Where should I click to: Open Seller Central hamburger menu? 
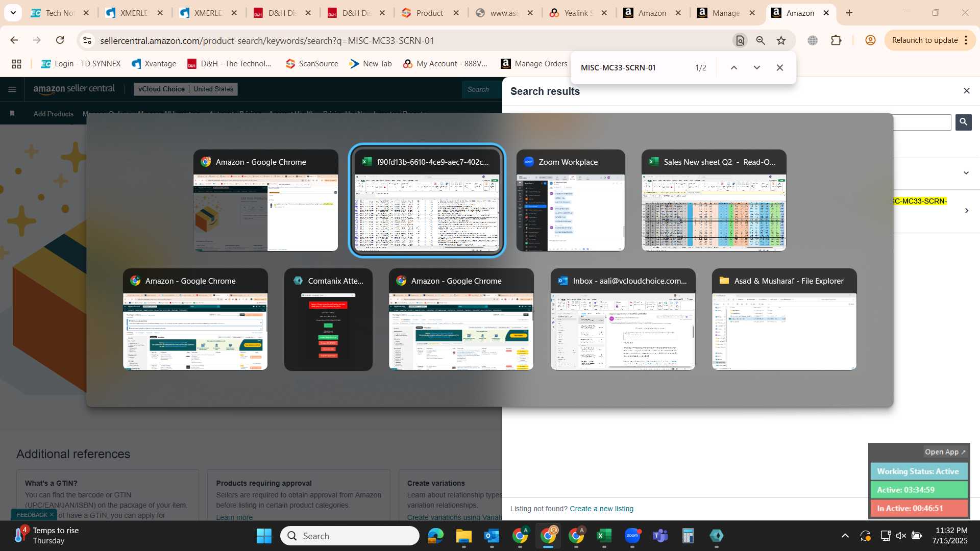pyautogui.click(x=12, y=89)
